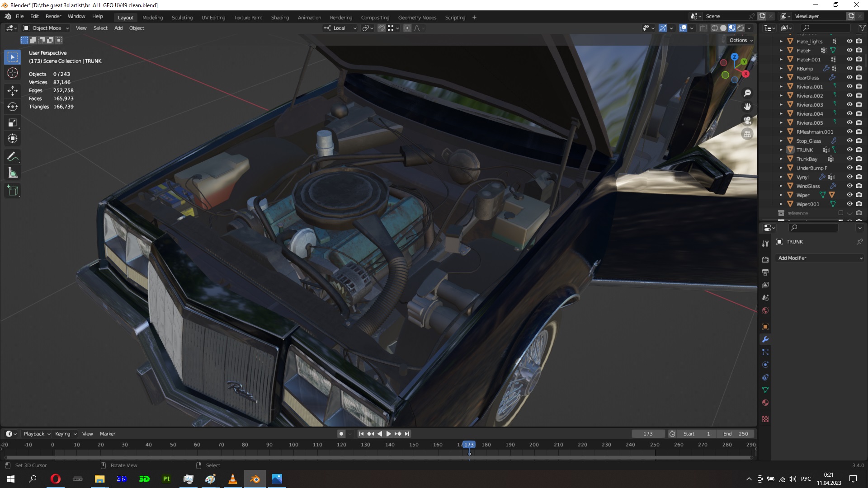Open the Material properties tab
The image size is (868, 488).
(x=765, y=403)
